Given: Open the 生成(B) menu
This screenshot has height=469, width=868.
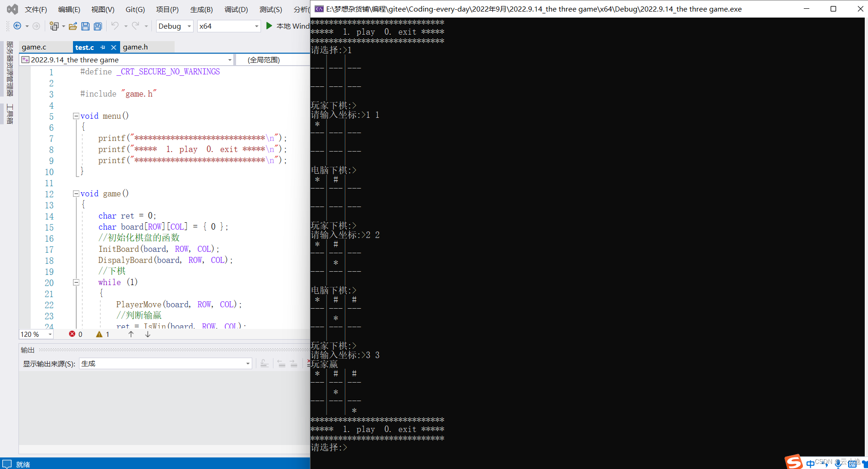Looking at the screenshot, I should click(201, 9).
